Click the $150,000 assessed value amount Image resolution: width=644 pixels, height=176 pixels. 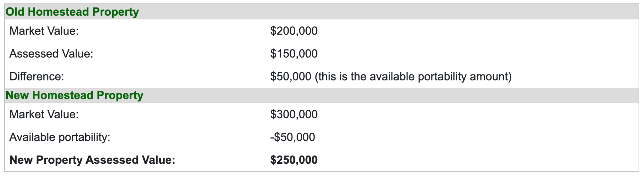pyautogui.click(x=294, y=54)
